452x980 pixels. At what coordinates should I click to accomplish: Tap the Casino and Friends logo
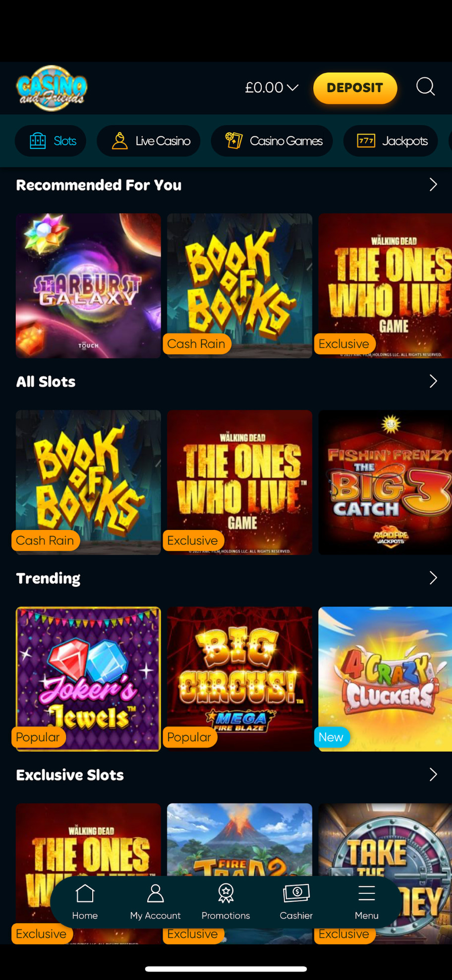[x=52, y=88]
